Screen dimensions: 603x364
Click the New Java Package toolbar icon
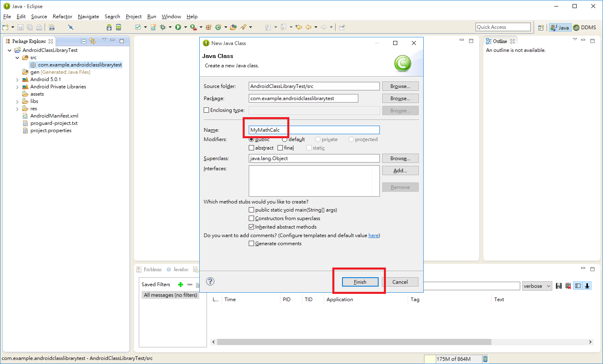pos(209,27)
